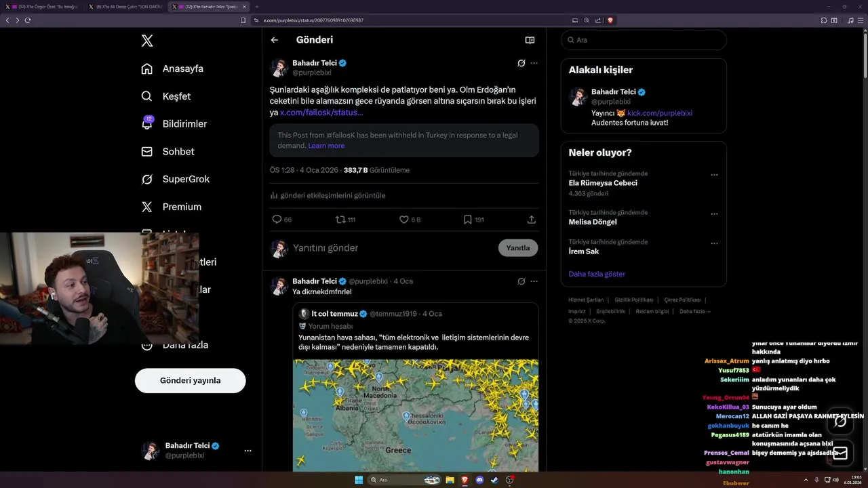Open OBS Studio from taskbar
868x488 pixels.
(510, 480)
